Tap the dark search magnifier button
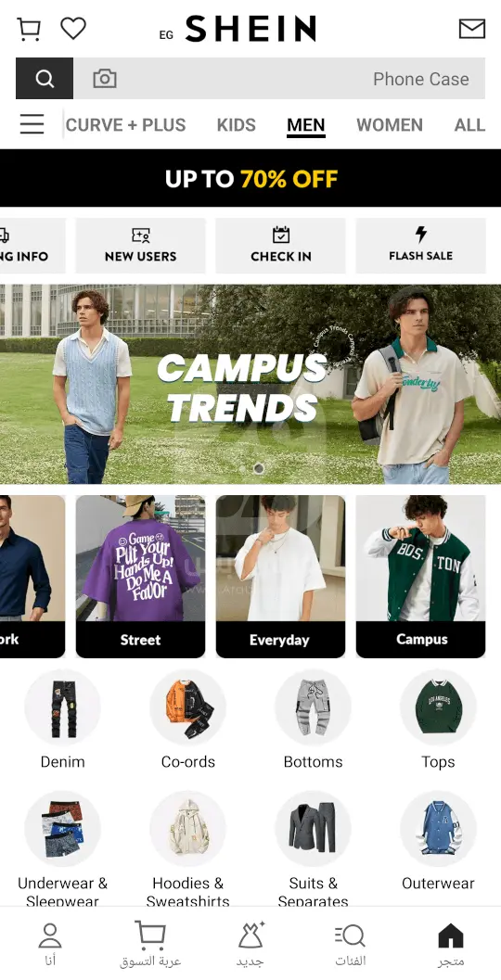Screen dimensions: 501x980 coord(45,79)
